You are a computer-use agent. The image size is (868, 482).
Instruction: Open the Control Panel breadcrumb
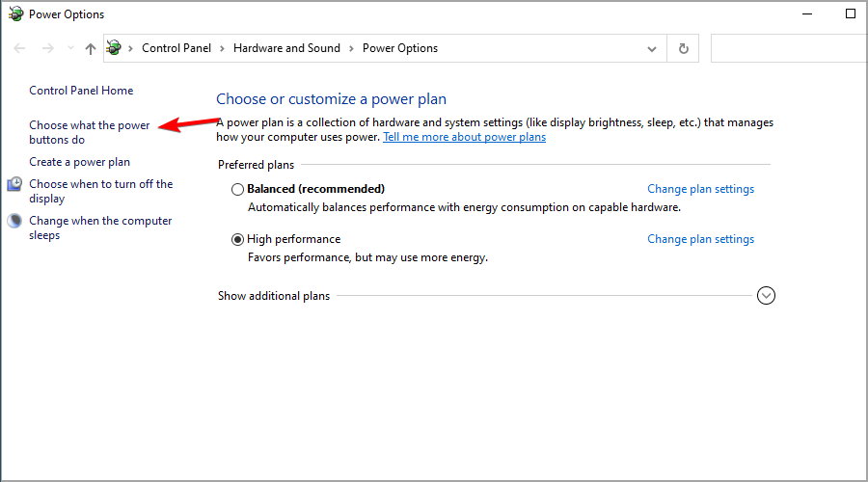tap(176, 48)
